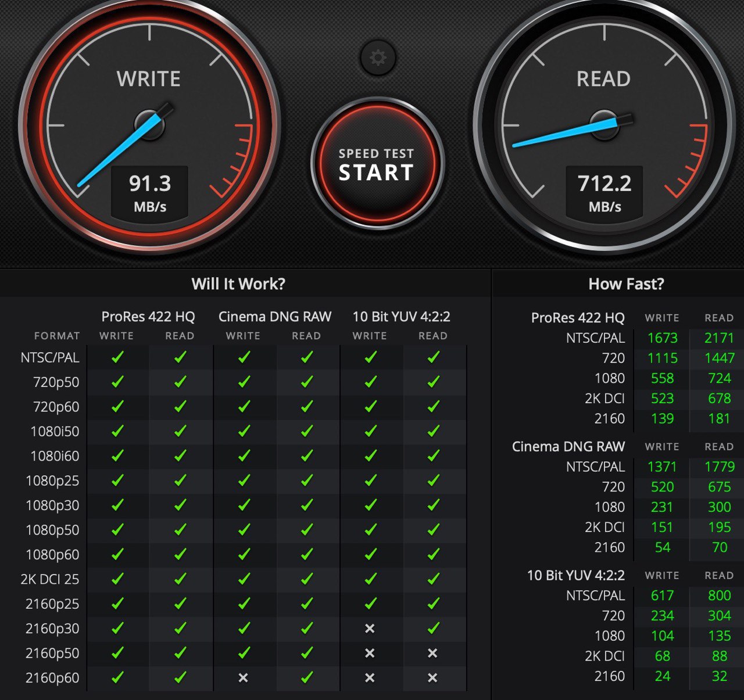Click the checkmark for 2160p60 Cinema DNG RAW read
The image size is (744, 700).
coord(307,677)
